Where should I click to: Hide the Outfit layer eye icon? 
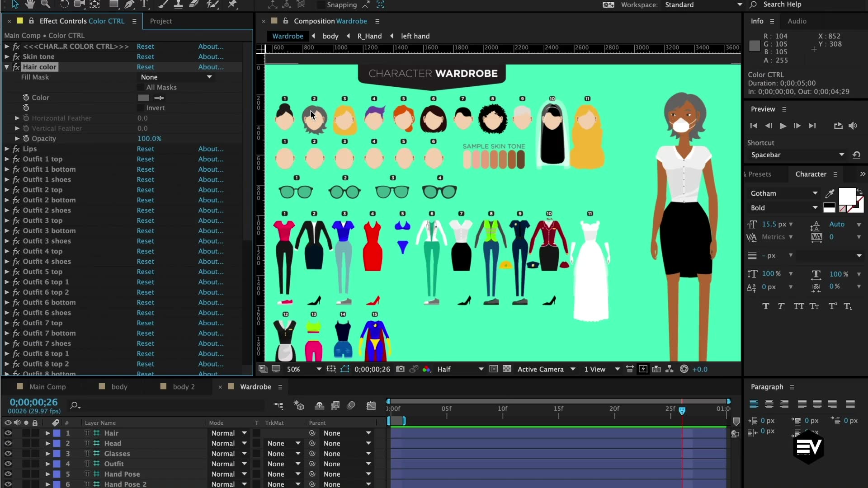tap(8, 464)
